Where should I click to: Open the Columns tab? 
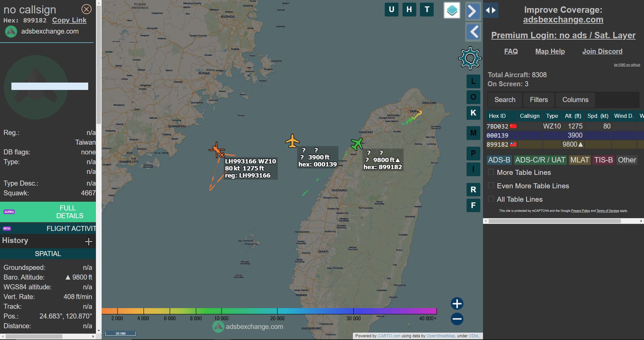point(575,100)
